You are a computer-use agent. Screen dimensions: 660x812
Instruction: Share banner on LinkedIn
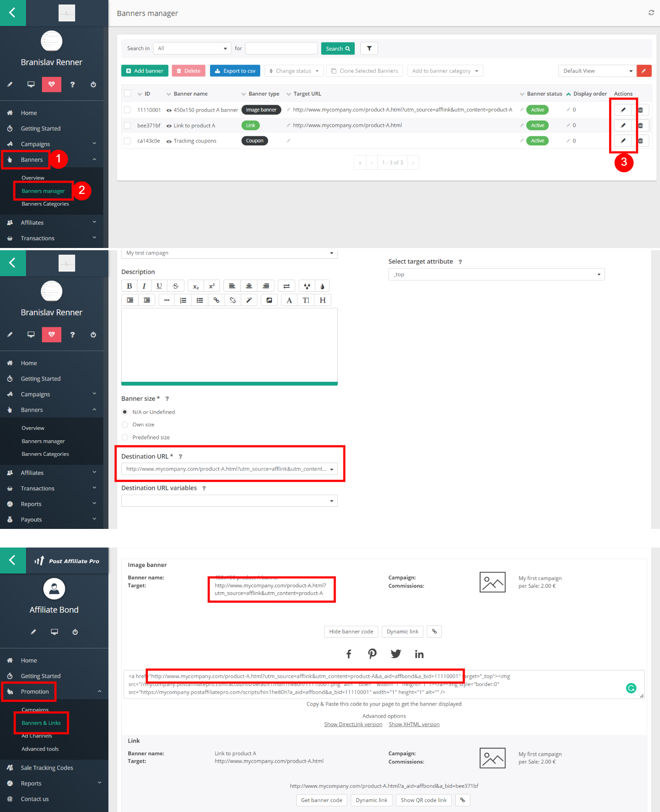pyautogui.click(x=419, y=654)
